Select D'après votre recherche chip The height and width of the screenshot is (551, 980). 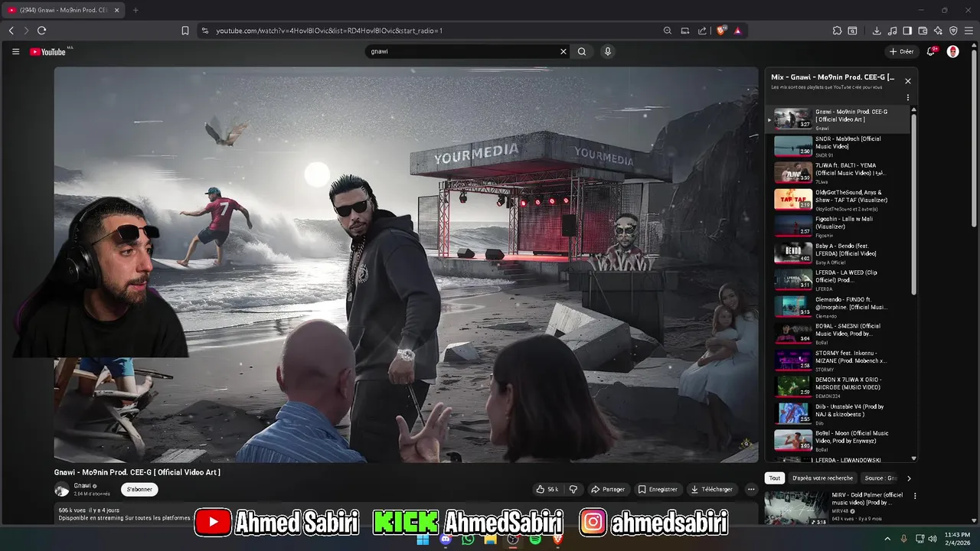click(x=822, y=478)
